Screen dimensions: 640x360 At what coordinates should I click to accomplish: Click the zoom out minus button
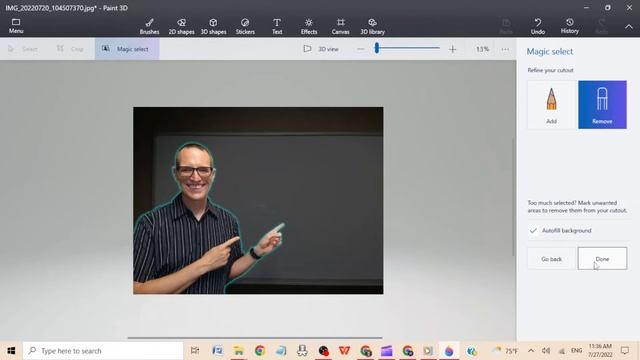pyautogui.click(x=360, y=49)
